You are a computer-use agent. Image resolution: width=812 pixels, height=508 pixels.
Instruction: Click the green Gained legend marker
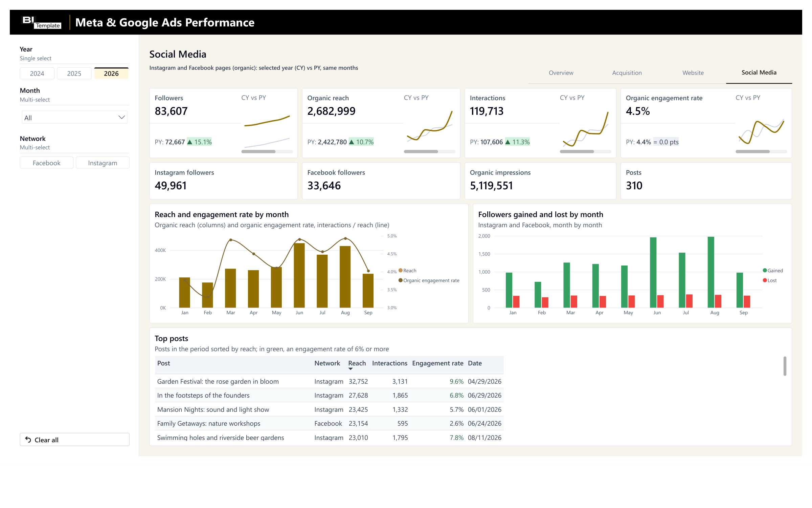pos(765,270)
